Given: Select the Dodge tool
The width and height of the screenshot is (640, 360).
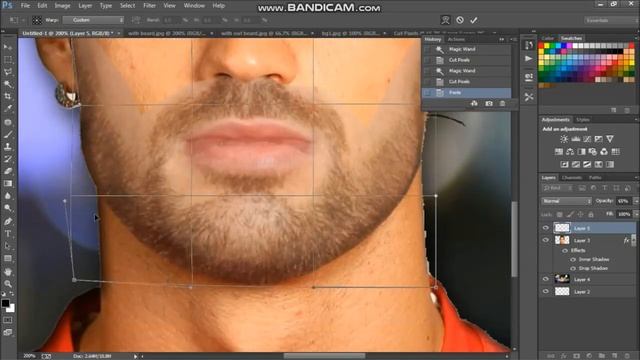Looking at the screenshot, I should click(8, 208).
